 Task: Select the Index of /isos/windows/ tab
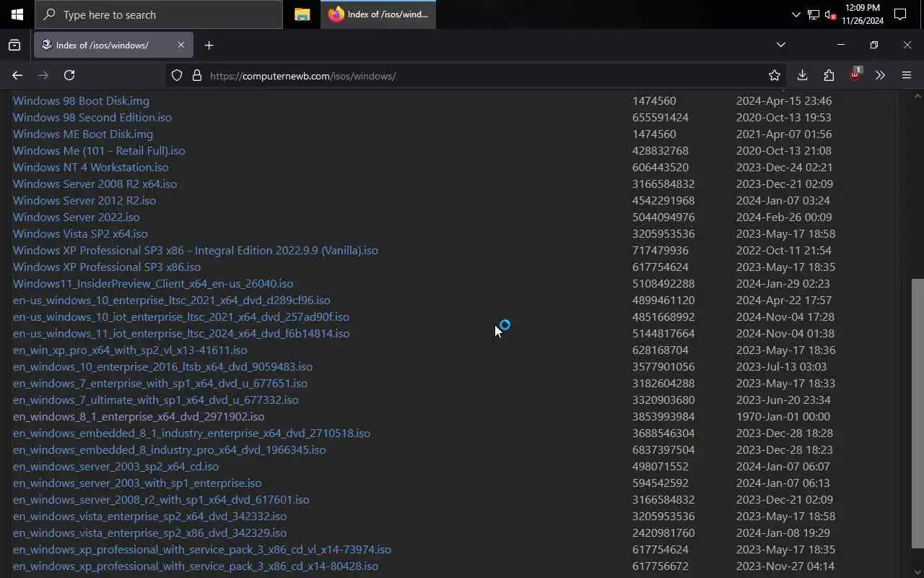(113, 45)
